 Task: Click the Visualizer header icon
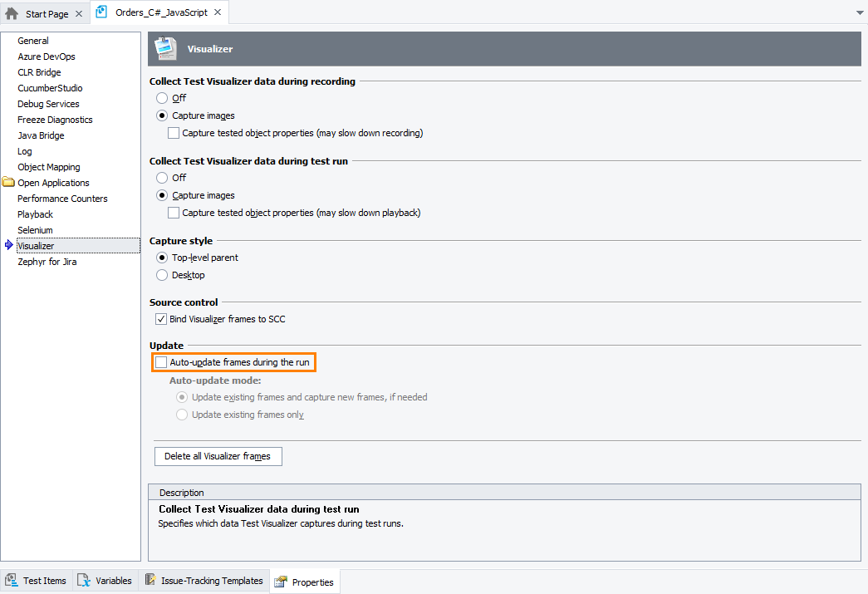click(x=164, y=49)
